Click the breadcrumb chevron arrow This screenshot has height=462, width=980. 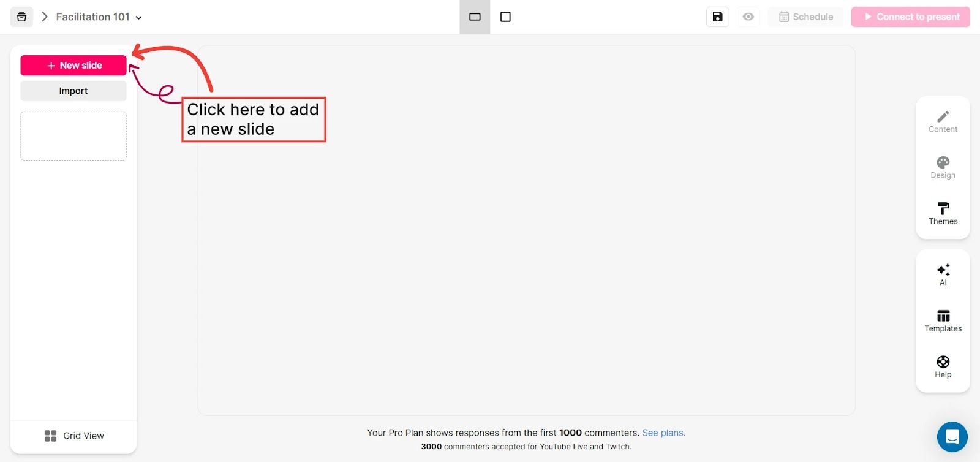click(x=45, y=17)
